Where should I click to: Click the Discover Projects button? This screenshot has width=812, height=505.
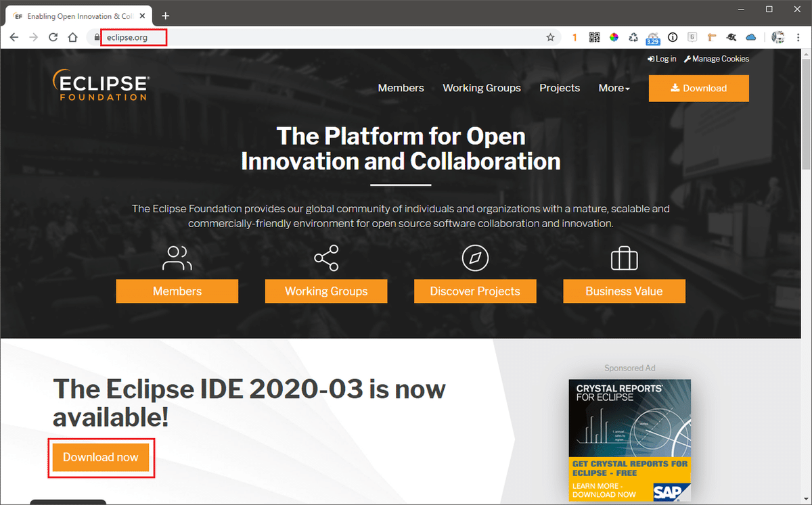(x=475, y=291)
